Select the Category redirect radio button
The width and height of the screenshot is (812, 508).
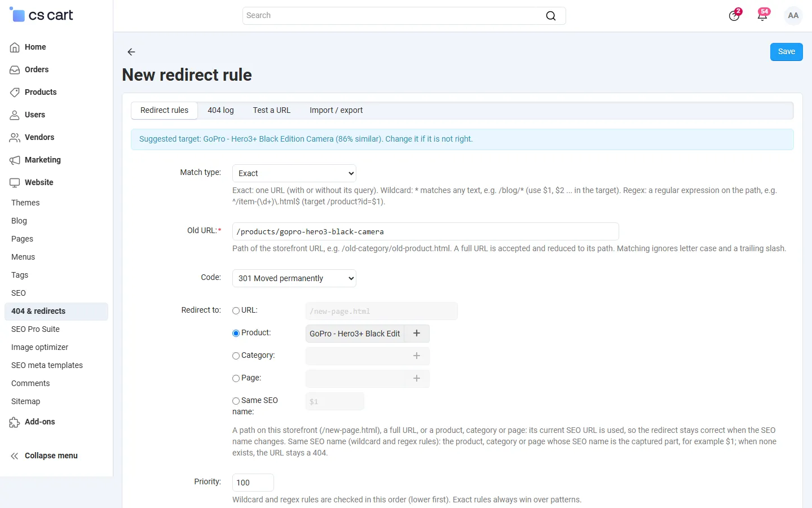pos(236,356)
